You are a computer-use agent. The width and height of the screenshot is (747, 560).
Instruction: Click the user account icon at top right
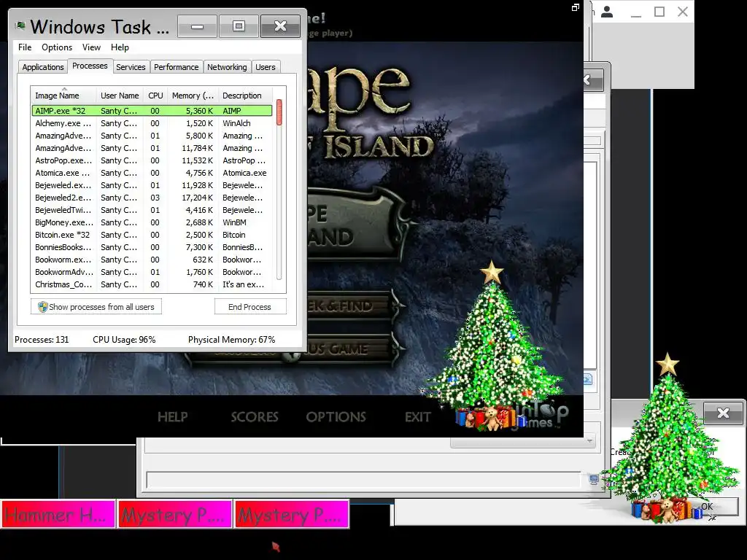coord(606,12)
